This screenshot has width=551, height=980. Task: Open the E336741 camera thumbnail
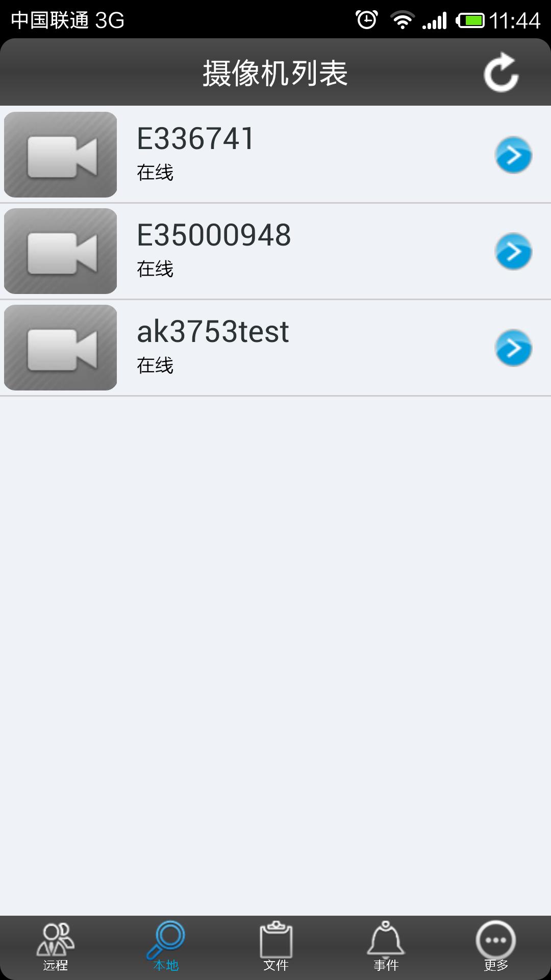(61, 155)
